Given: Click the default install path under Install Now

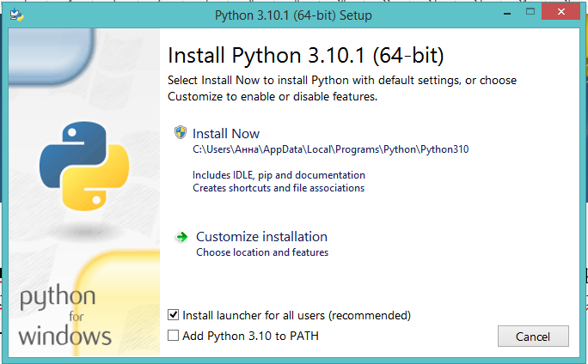Looking at the screenshot, I should [x=330, y=149].
